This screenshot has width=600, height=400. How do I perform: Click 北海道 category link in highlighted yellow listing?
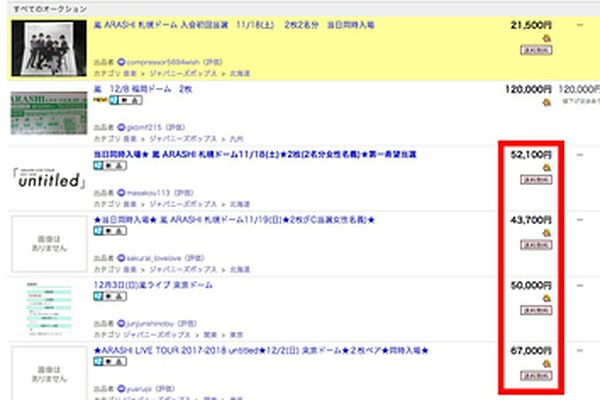point(240,73)
